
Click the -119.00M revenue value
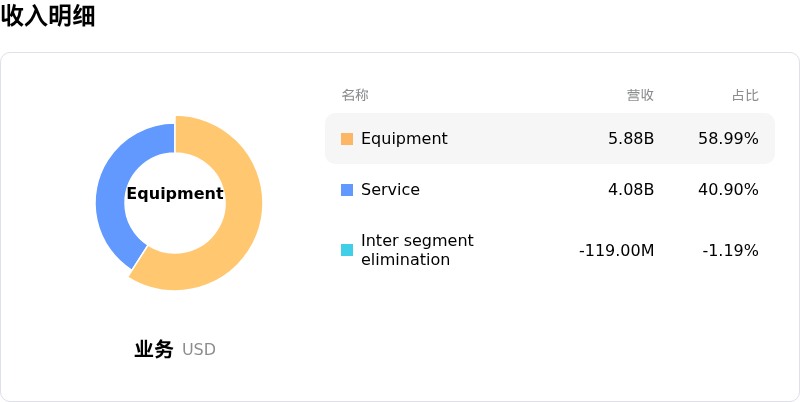click(616, 250)
